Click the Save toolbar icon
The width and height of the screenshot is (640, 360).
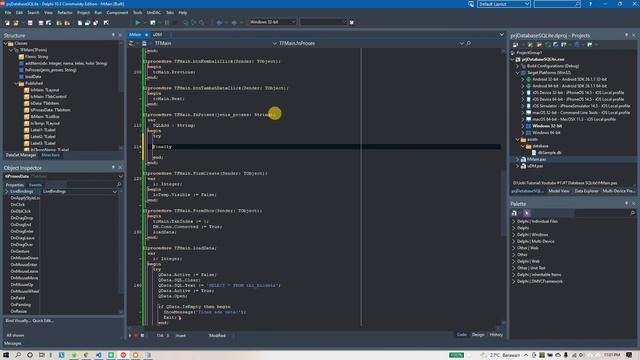30,23
